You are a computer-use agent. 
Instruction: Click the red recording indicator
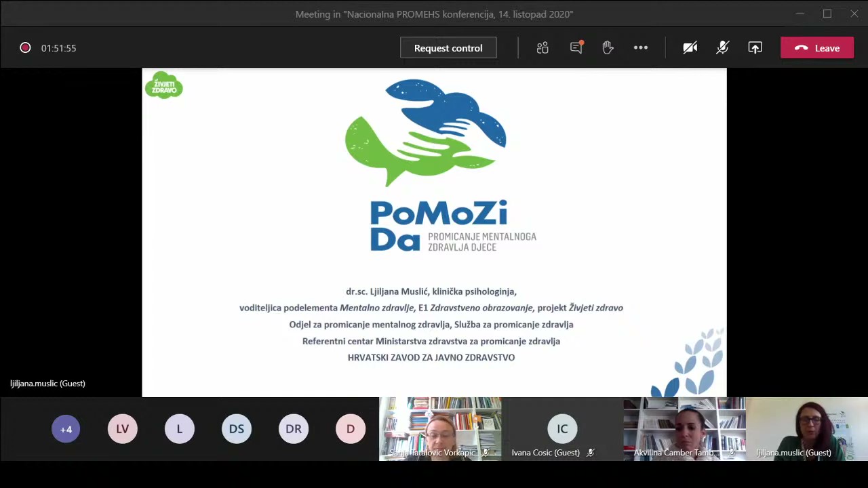click(25, 48)
